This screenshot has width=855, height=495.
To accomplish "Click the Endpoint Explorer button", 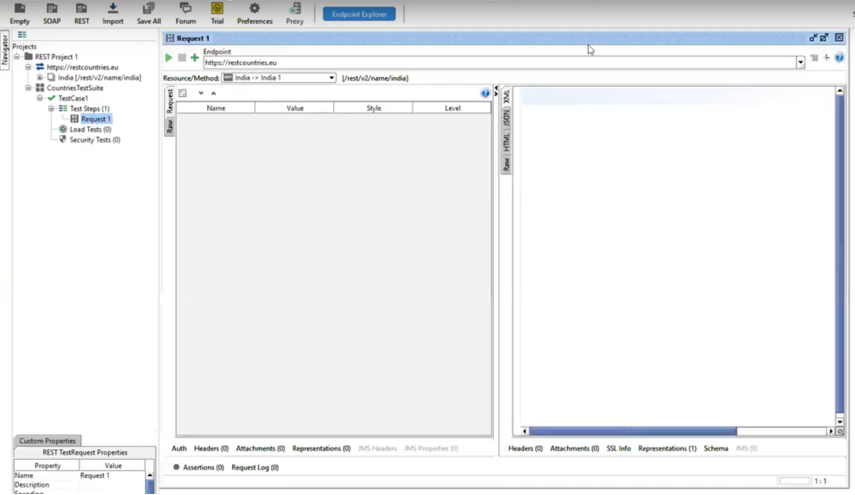I will (359, 14).
